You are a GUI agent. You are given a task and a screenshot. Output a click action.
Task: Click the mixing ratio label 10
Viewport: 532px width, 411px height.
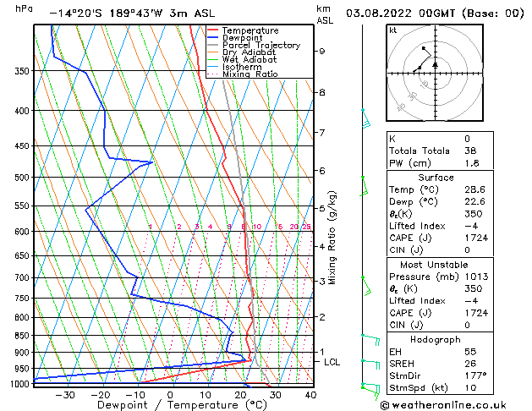(x=257, y=227)
